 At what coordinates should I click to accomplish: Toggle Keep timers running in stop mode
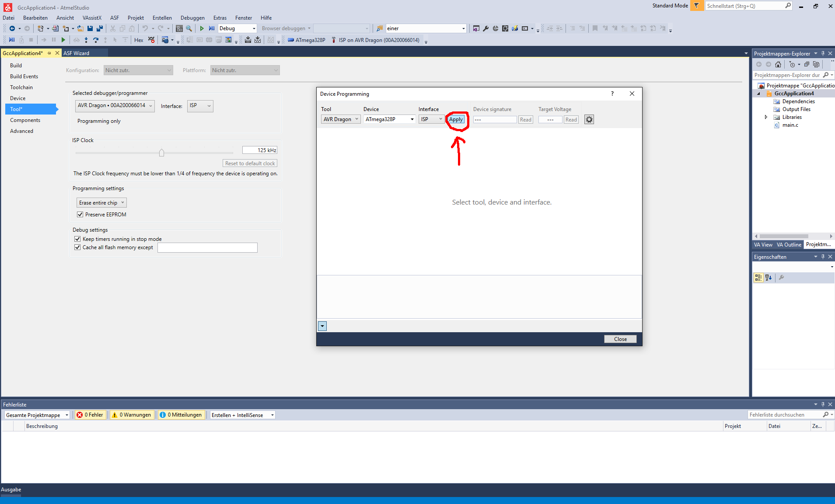click(77, 239)
